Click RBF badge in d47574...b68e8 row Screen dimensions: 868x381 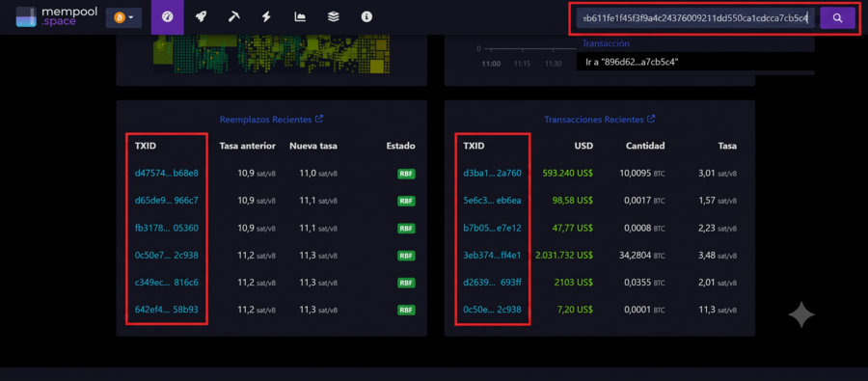(x=406, y=174)
